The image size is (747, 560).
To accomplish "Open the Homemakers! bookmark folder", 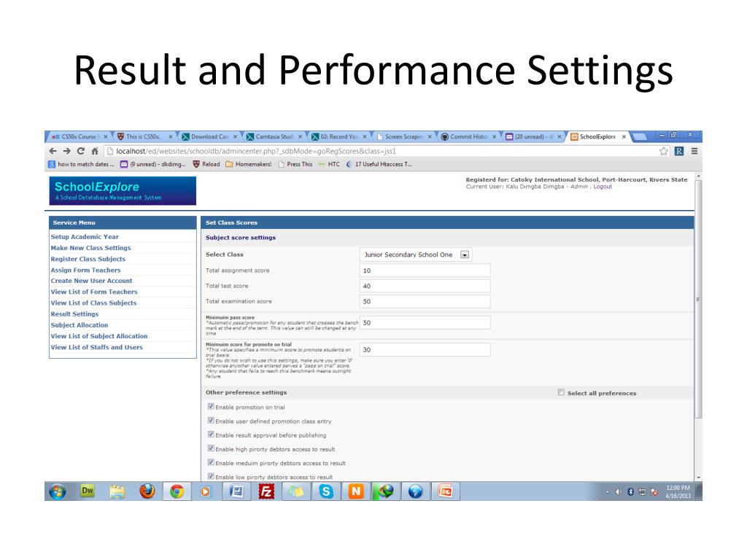I will point(248,164).
